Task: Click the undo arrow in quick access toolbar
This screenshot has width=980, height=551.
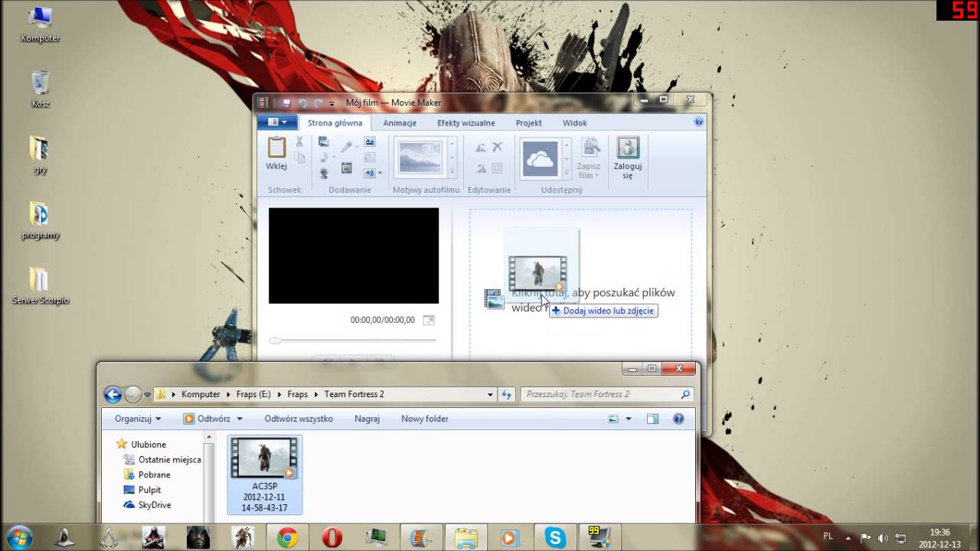Action: (302, 103)
